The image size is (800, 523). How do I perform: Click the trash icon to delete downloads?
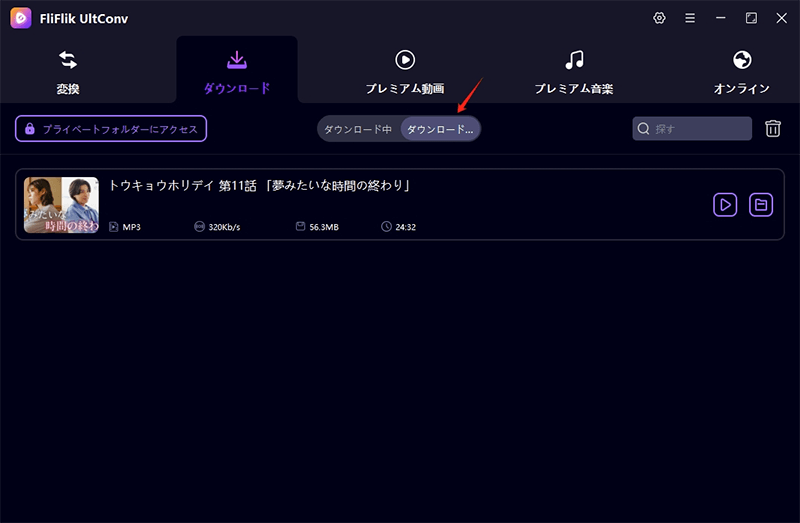pos(773,129)
